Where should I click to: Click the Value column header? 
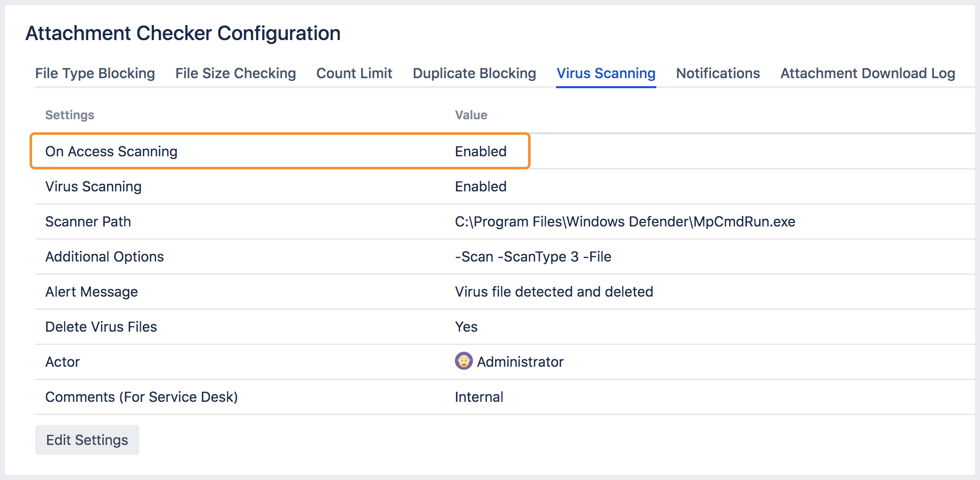pos(470,115)
